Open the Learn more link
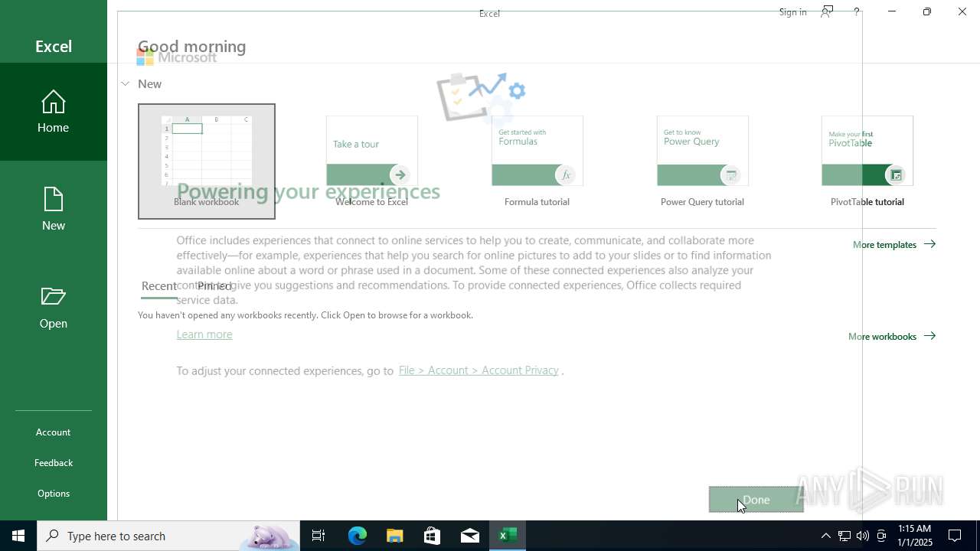This screenshot has width=980, height=551. [x=204, y=334]
